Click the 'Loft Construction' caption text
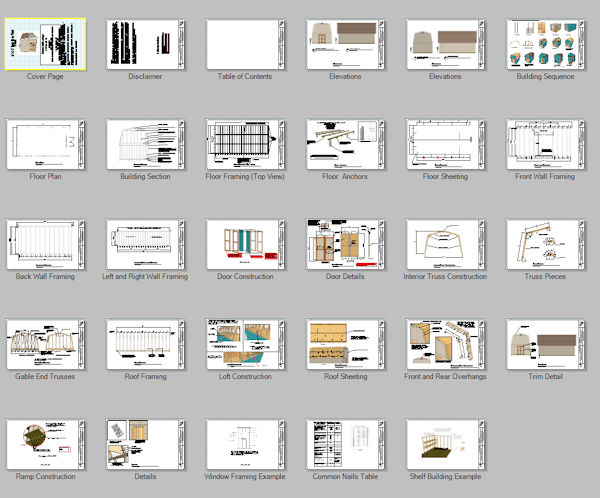Viewport: 600px width, 498px height. point(245,376)
